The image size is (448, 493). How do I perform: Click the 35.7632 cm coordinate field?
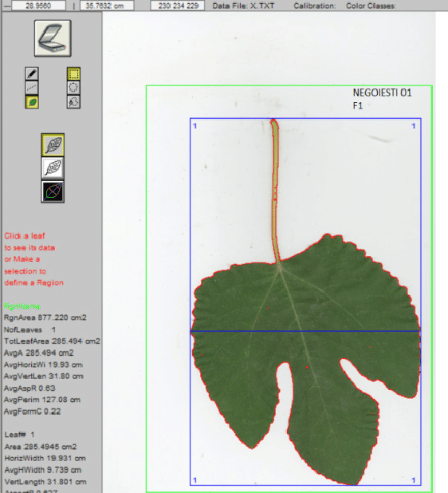pyautogui.click(x=107, y=6)
